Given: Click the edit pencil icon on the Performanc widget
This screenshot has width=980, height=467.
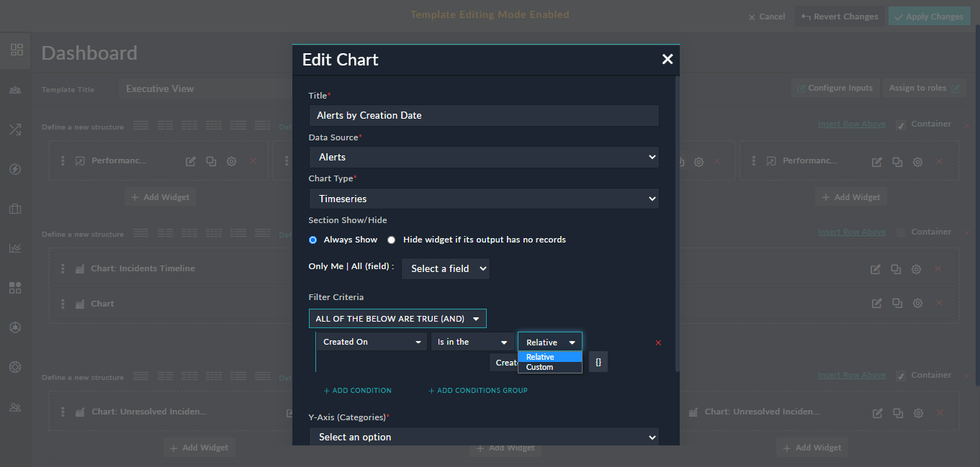Looking at the screenshot, I should [x=190, y=160].
